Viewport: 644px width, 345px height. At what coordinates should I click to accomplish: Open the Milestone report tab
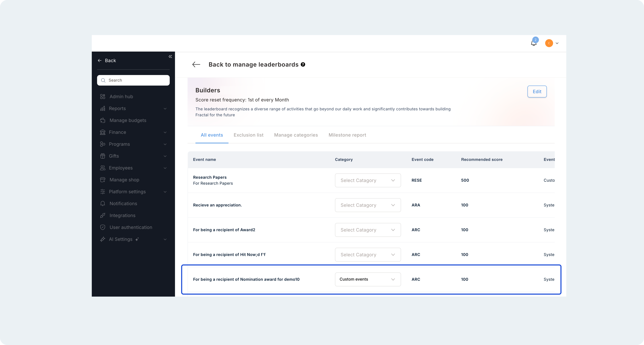pos(347,135)
